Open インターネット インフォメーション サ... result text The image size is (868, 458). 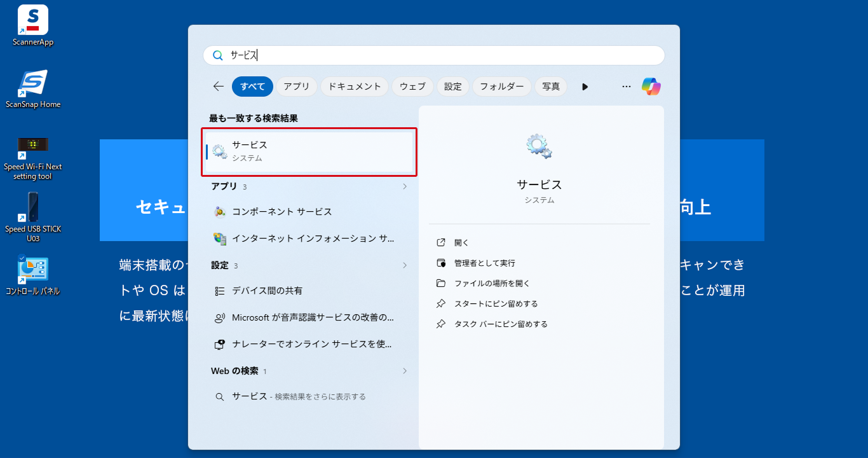(x=313, y=239)
